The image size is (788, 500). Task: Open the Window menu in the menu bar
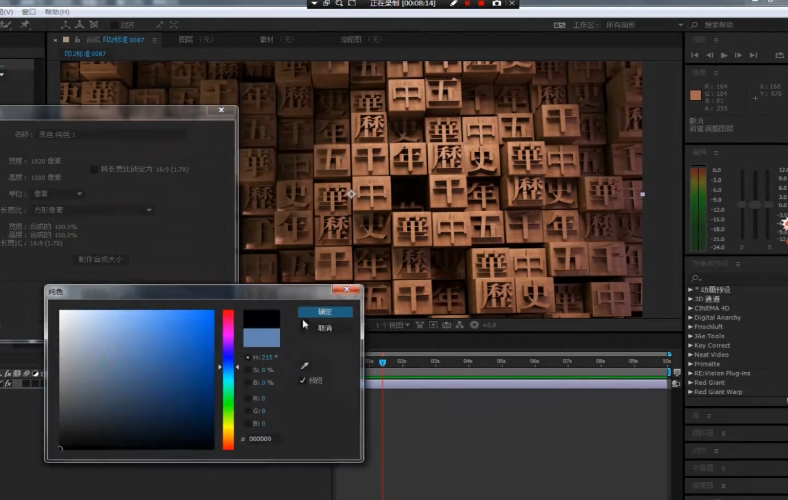point(27,11)
